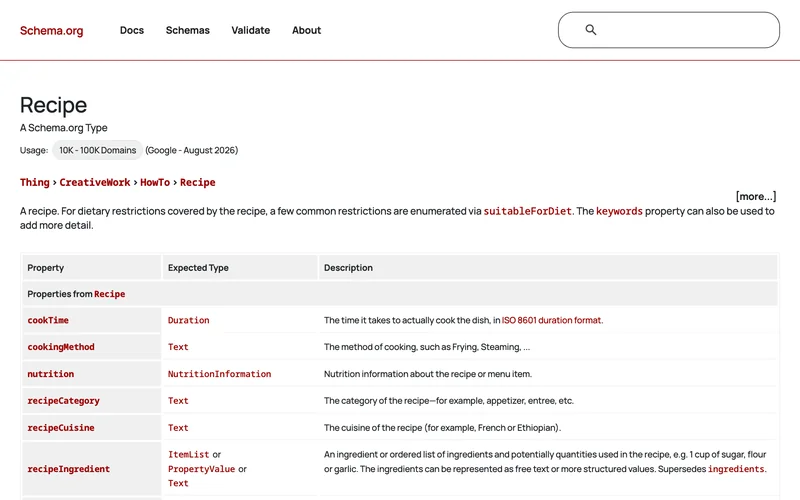Open the cookTime property
The image size is (800, 500).
click(48, 320)
